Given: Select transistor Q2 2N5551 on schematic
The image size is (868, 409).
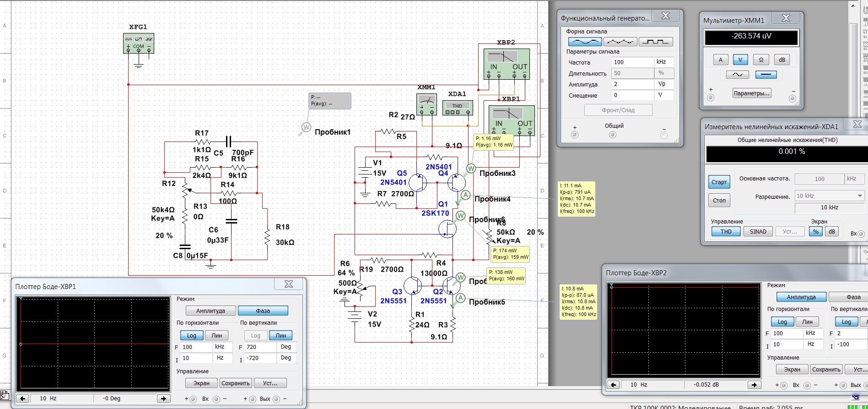Looking at the screenshot, I should pyautogui.click(x=451, y=285).
